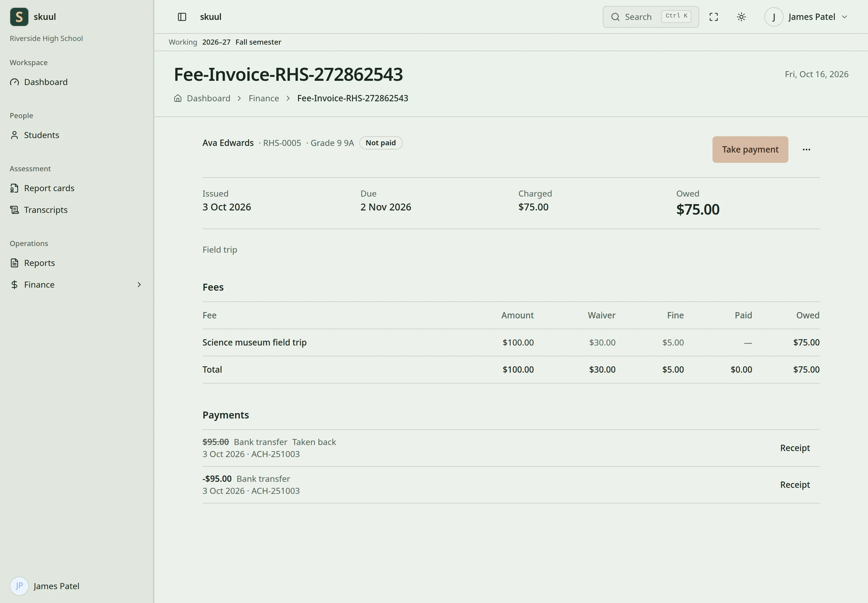Click the 2026–27 working year label
Screen dimensions: 868x603
[x=216, y=42]
